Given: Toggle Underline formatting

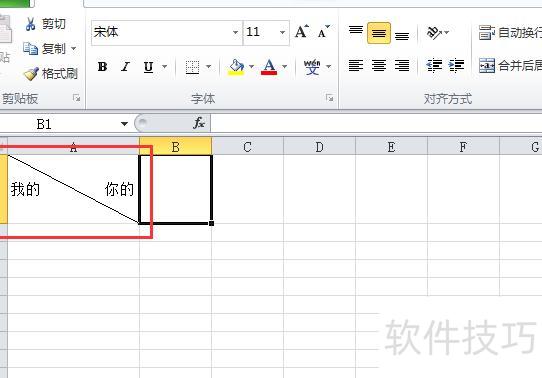Looking at the screenshot, I should point(148,66).
